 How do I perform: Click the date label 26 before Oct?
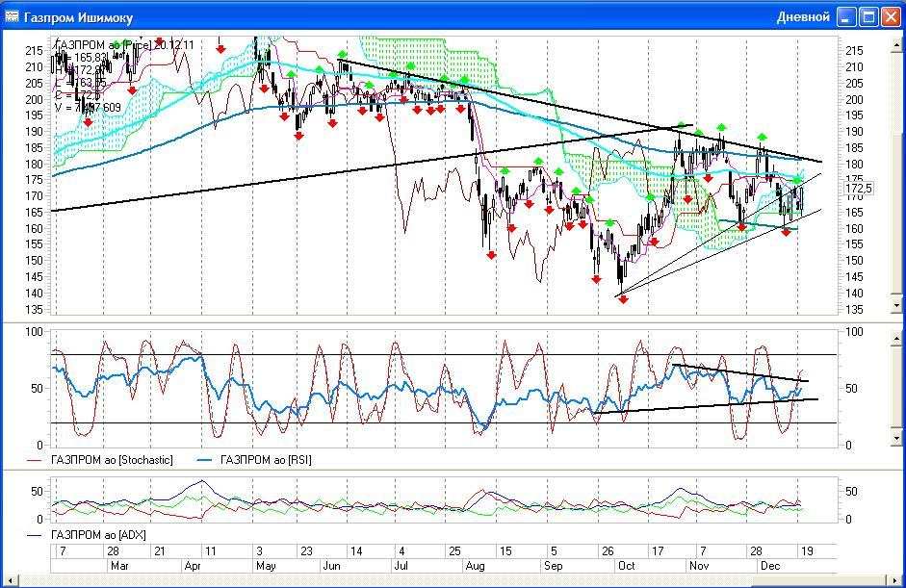[x=608, y=551]
